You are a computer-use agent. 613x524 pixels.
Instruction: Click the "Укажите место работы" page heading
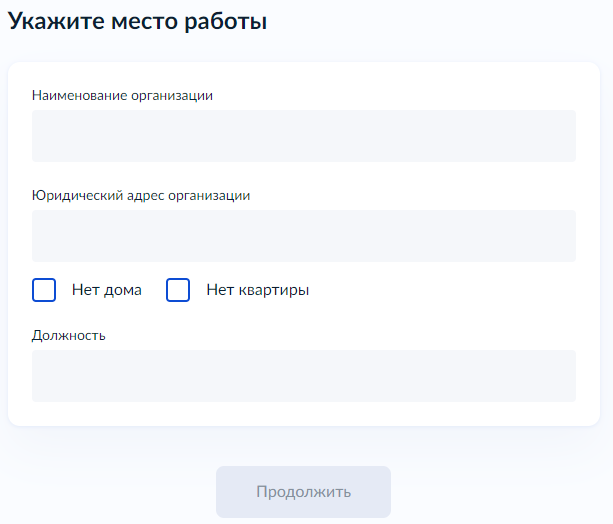point(138,21)
